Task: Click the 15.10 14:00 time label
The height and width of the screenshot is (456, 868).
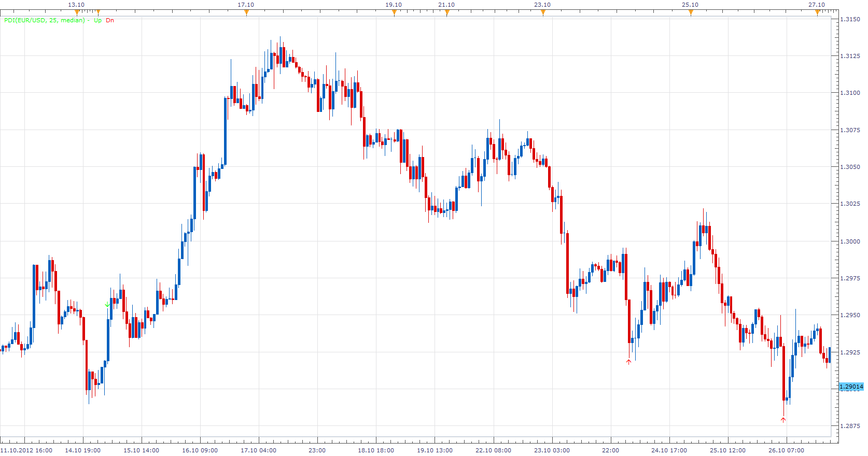Action: (x=142, y=450)
